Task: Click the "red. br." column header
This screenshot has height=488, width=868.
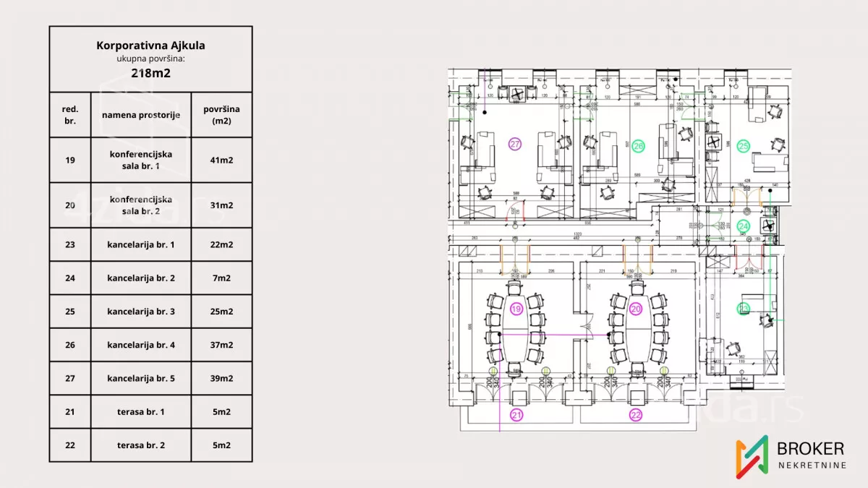Action: (70, 115)
